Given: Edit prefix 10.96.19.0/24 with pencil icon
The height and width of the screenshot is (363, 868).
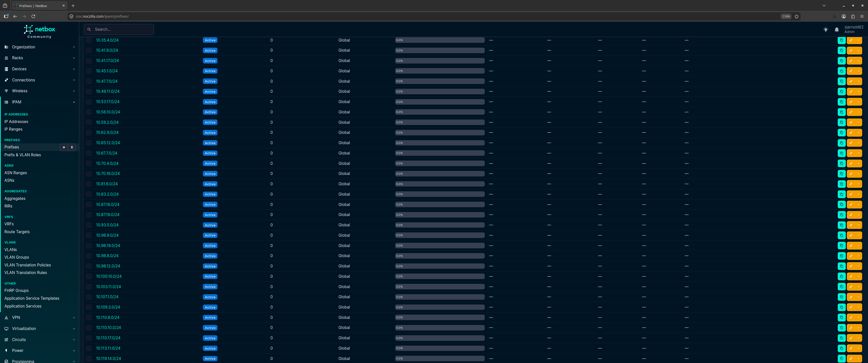Looking at the screenshot, I should point(851,246).
